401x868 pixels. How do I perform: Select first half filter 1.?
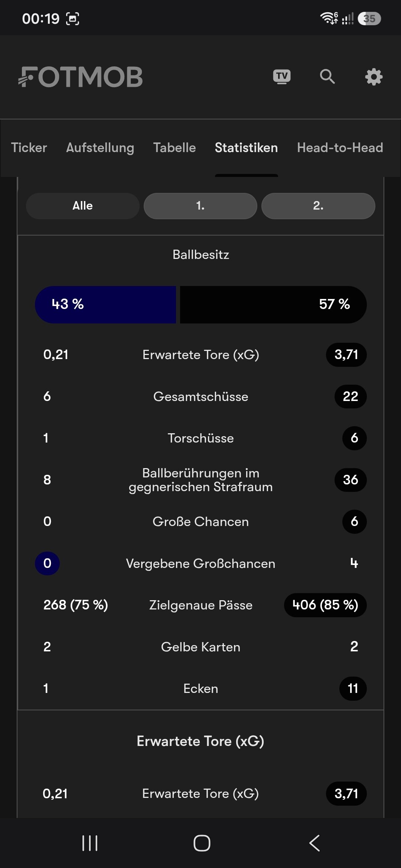point(200,206)
